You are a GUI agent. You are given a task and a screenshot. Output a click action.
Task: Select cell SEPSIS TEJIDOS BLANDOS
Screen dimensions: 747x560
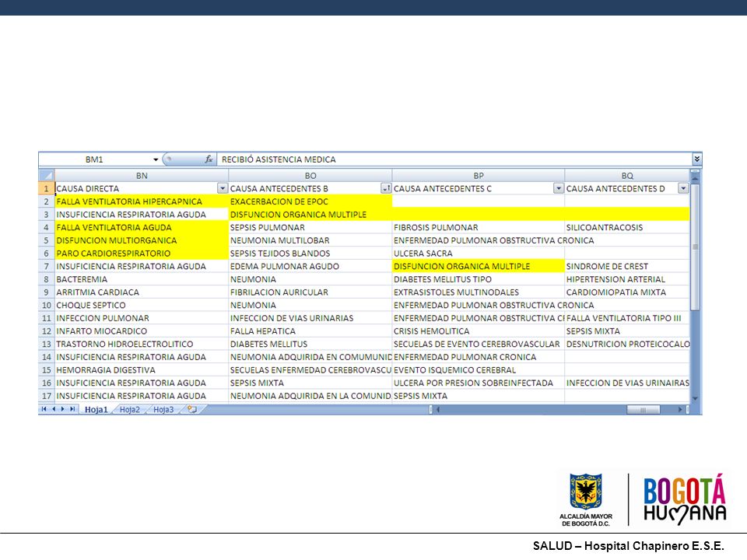310,254
